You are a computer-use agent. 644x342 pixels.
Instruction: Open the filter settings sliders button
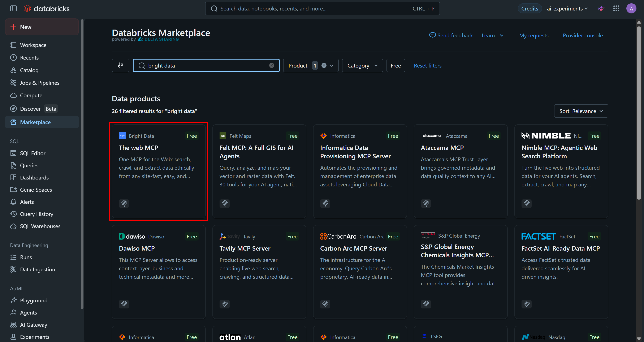click(x=121, y=65)
